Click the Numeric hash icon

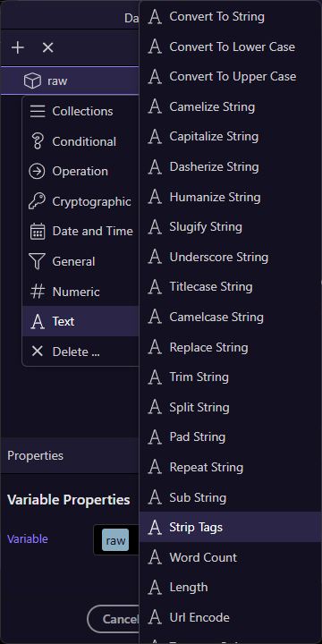pyautogui.click(x=38, y=292)
